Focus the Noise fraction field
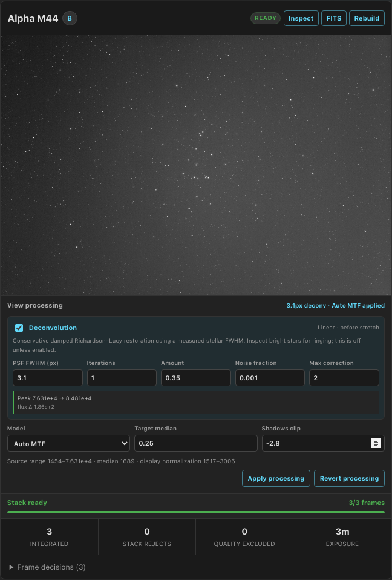 pos(270,378)
